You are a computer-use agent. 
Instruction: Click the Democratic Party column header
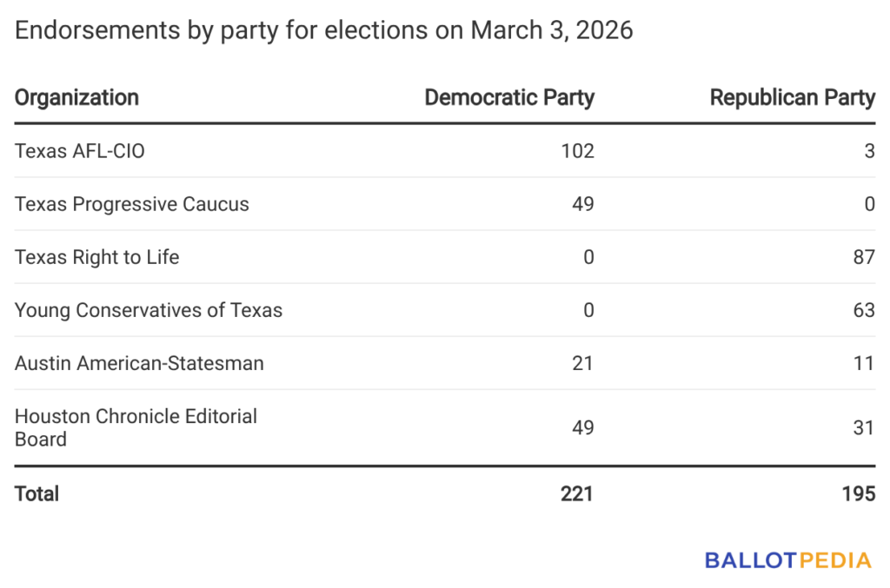(509, 97)
